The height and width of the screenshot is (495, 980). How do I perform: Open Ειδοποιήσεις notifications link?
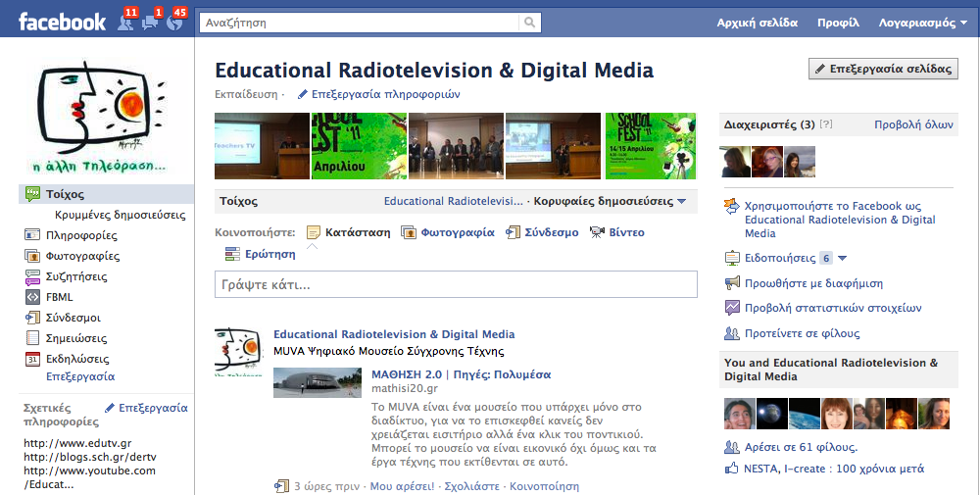point(780,258)
